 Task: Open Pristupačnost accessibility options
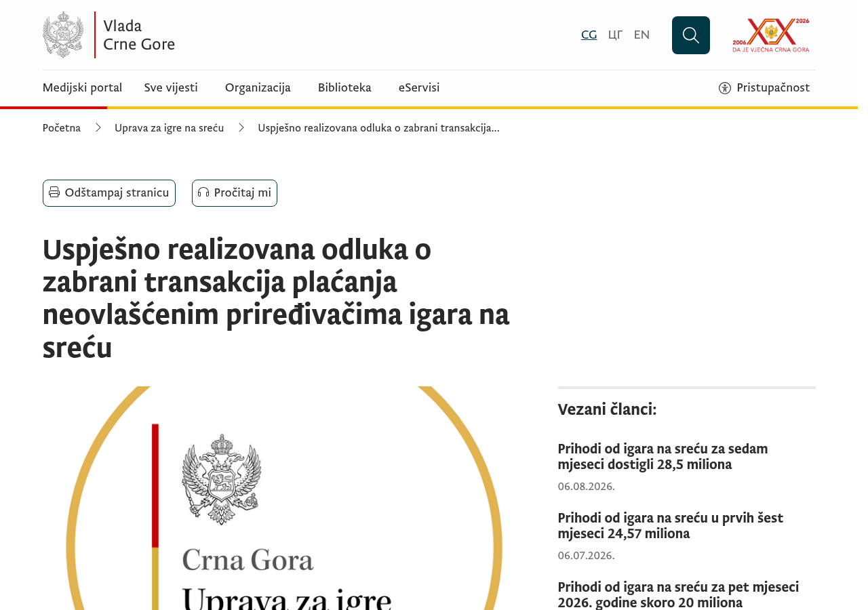764,87
